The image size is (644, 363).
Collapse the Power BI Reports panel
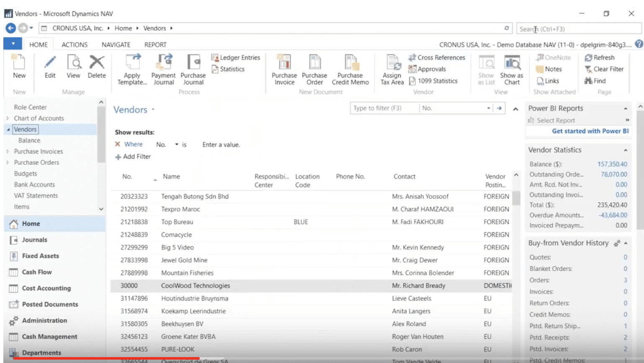pyautogui.click(x=626, y=109)
